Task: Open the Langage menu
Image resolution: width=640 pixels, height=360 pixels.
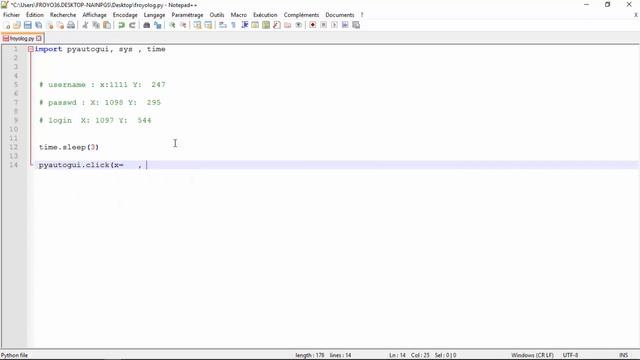Action: tap(154, 15)
